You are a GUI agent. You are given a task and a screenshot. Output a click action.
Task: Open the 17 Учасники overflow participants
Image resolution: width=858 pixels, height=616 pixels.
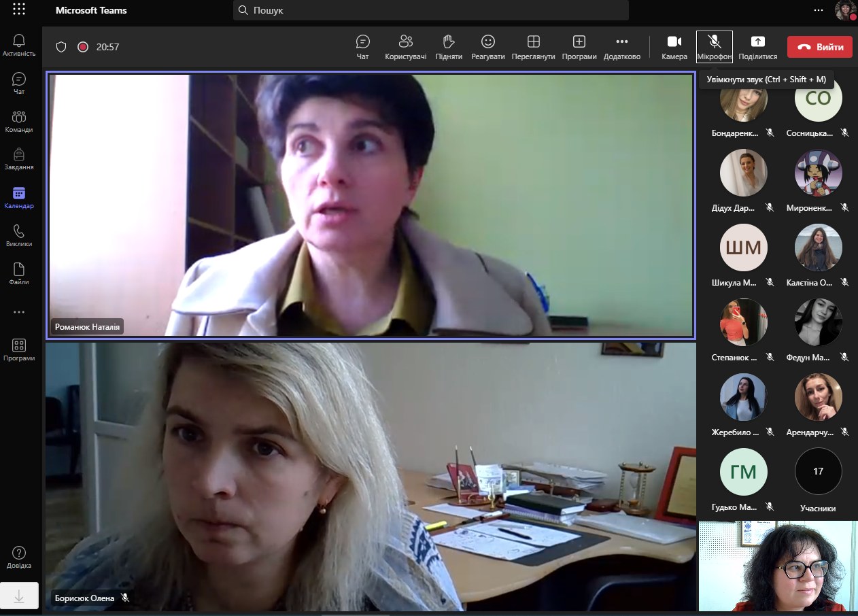click(818, 472)
